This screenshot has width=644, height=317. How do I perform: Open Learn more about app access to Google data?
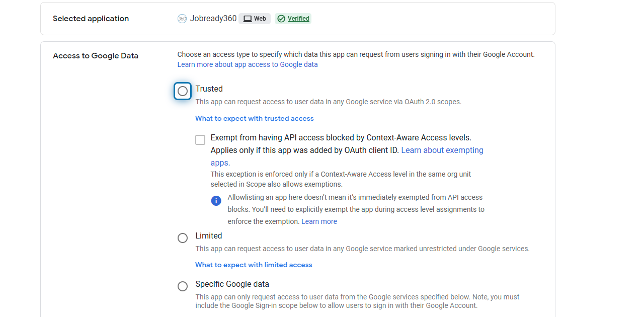[248, 64]
